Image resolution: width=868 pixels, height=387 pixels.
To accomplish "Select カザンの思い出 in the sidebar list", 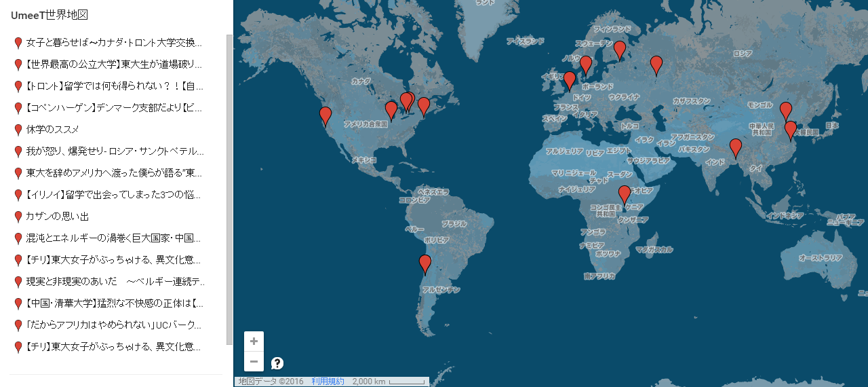I will [58, 217].
